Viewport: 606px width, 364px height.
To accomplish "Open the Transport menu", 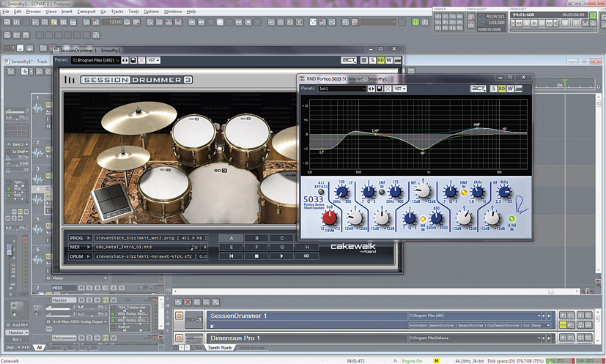I will click(x=86, y=12).
